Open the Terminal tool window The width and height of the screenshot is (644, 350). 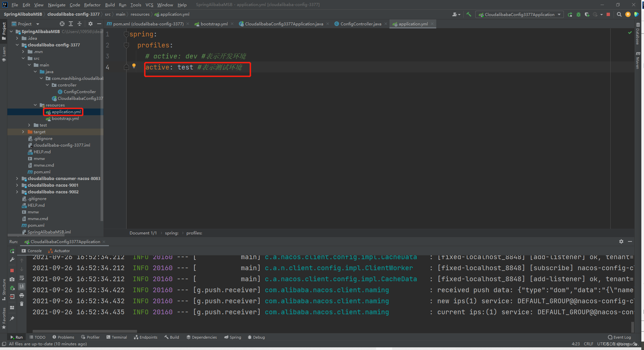[x=117, y=337]
